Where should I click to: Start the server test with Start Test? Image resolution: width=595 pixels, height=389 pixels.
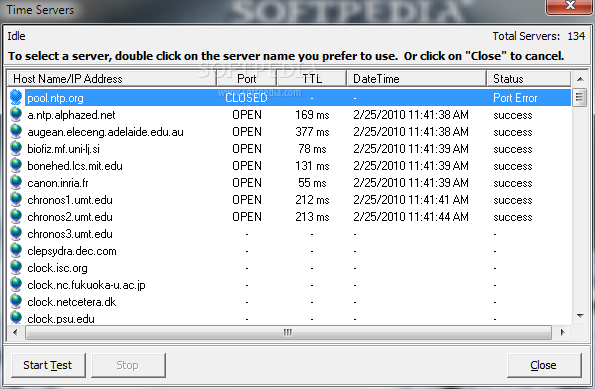(48, 365)
